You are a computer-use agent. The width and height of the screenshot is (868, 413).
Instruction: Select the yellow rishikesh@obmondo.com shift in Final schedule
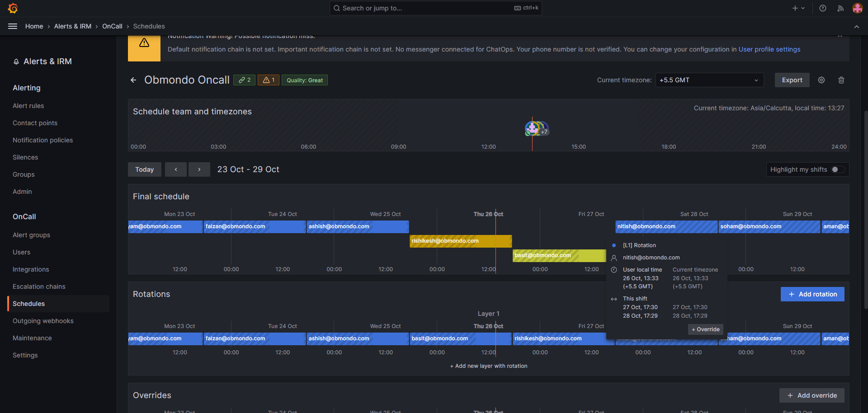click(x=461, y=241)
